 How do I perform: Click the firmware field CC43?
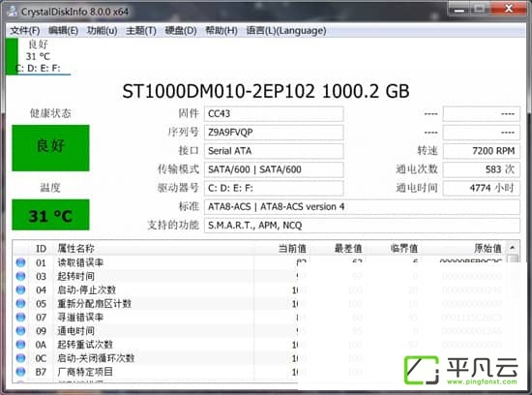274,114
